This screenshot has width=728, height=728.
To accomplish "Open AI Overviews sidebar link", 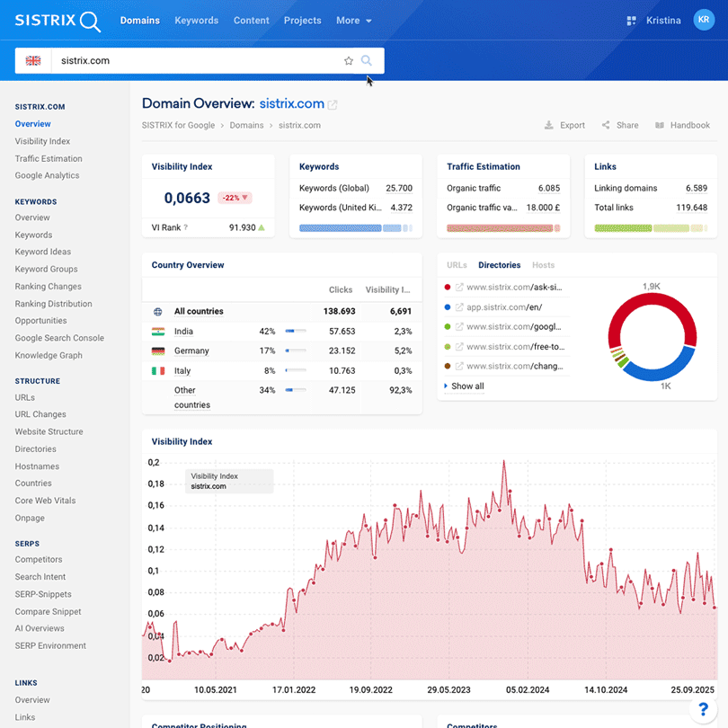I will pos(40,628).
